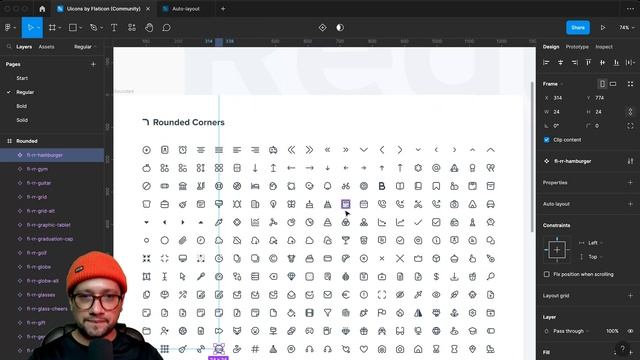Open a new tab with the plus button

tap(223, 9)
